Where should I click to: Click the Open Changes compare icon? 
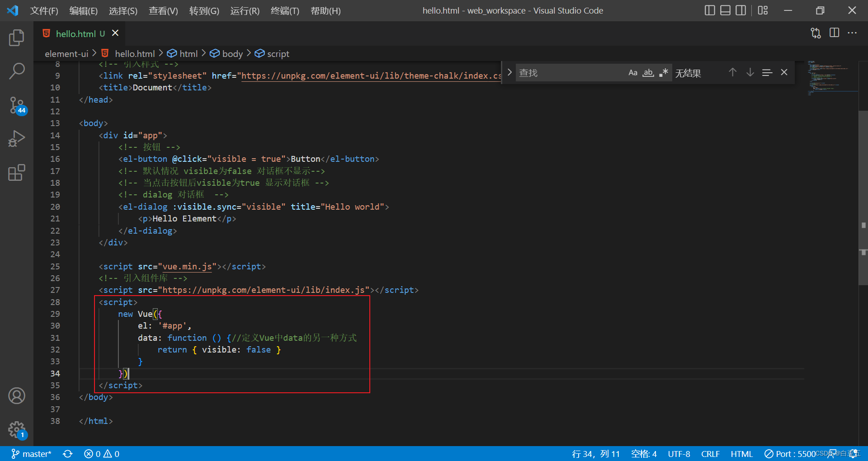(x=816, y=33)
